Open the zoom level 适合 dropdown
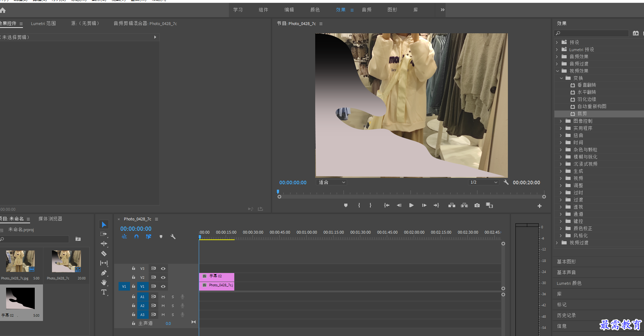The height and width of the screenshot is (336, 644). pyautogui.click(x=332, y=182)
